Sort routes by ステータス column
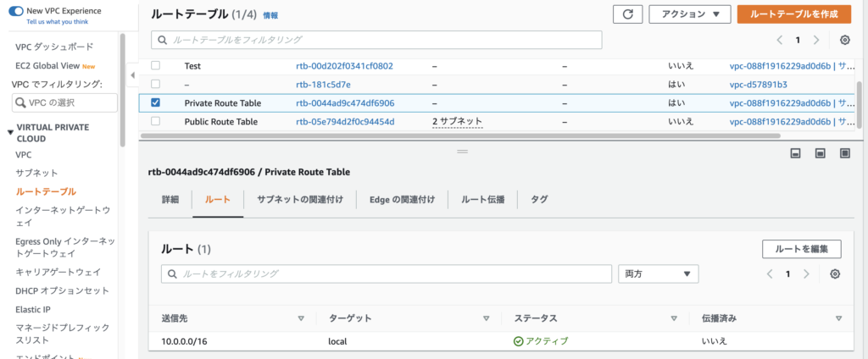This screenshot has height=359, width=868. pyautogui.click(x=674, y=318)
